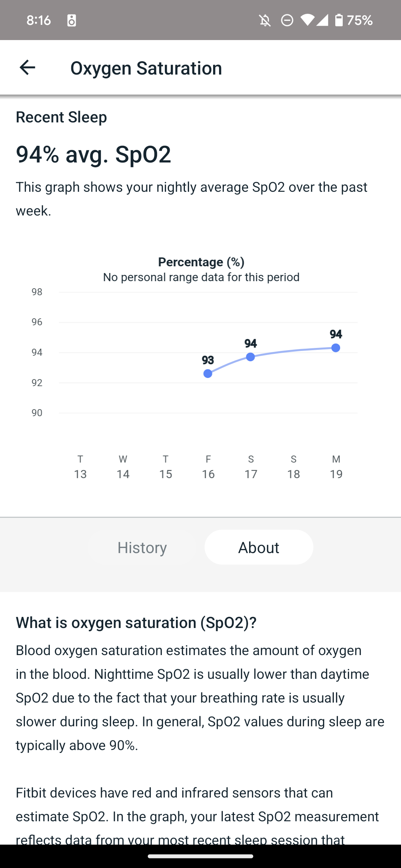Switch to the History tab

pos(142,548)
